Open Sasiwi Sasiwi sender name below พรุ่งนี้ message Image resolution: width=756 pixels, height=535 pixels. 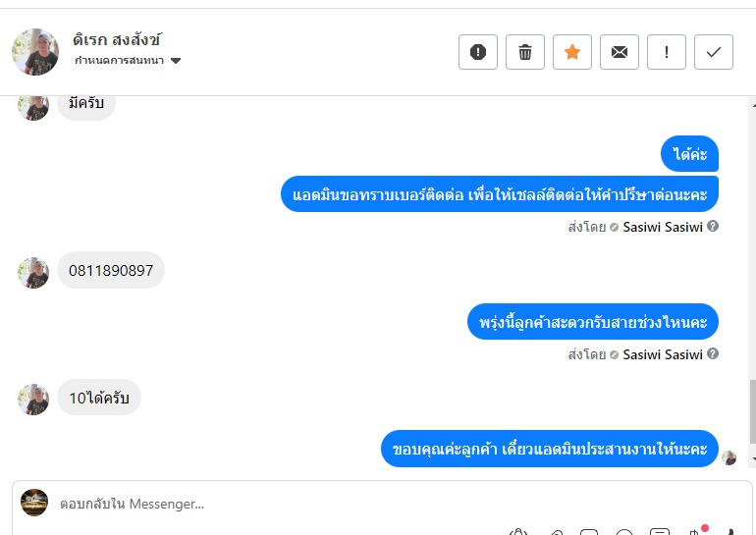click(x=663, y=354)
